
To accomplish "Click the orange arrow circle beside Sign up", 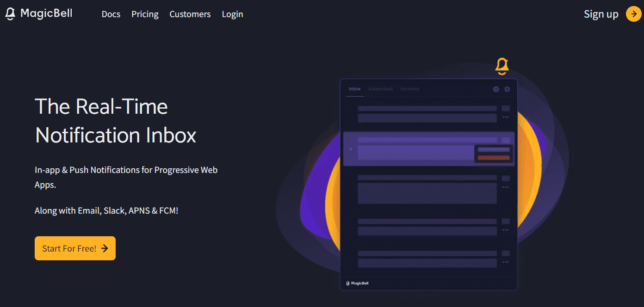I will pos(633,14).
